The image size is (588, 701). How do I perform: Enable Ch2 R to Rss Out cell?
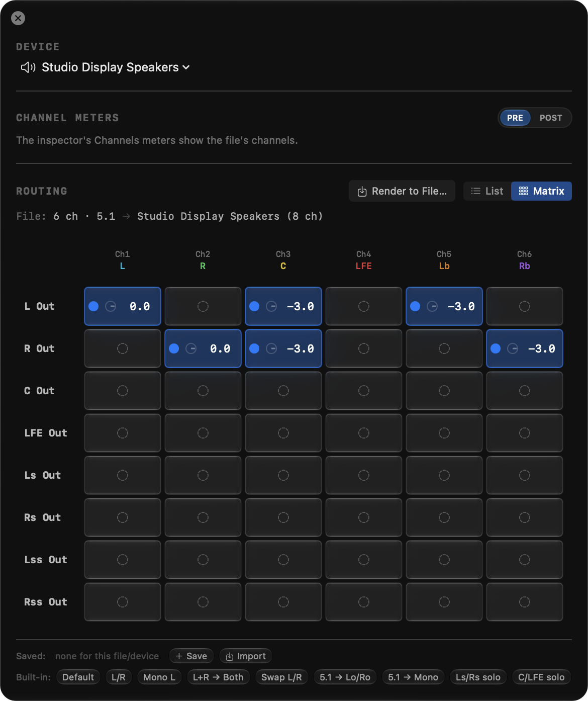(x=203, y=602)
